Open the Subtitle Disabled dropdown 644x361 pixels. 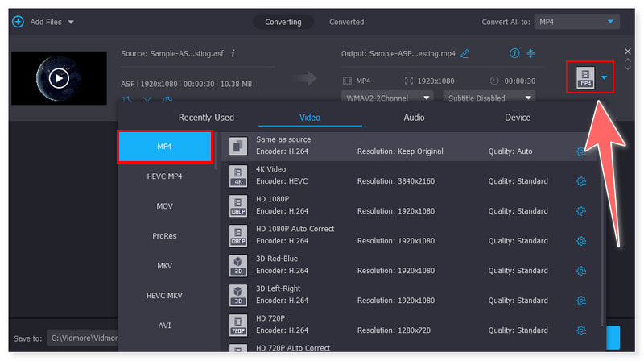tap(490, 98)
